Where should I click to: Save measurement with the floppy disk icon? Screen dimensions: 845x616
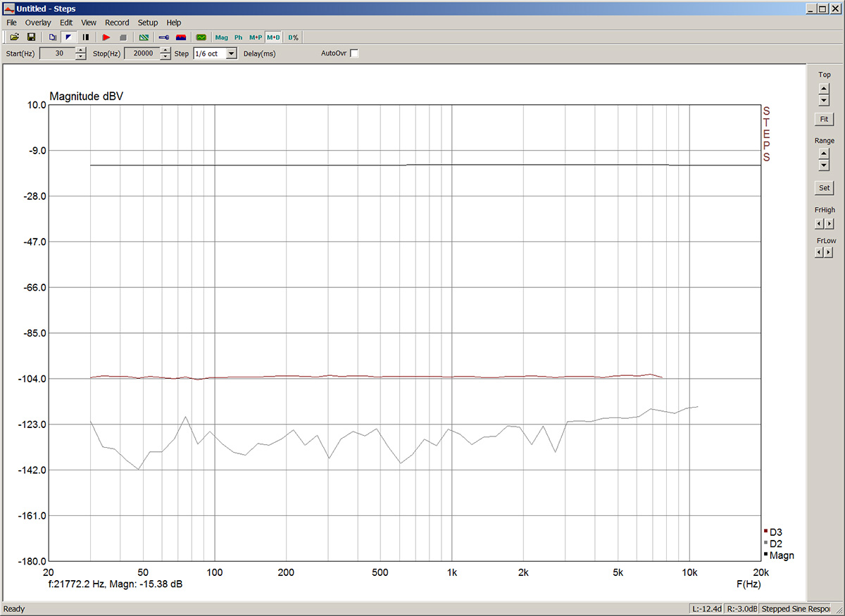pos(31,37)
